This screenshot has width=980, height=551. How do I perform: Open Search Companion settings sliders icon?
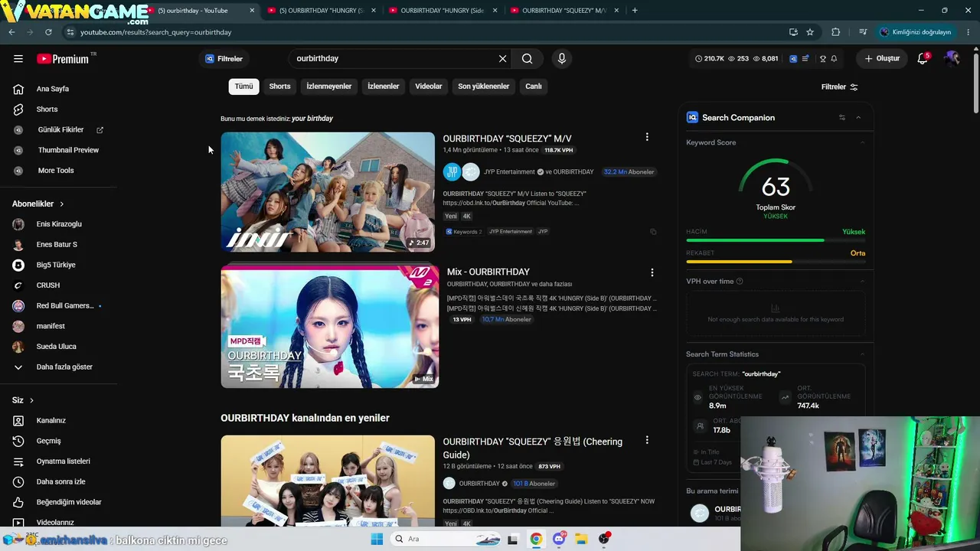(842, 117)
